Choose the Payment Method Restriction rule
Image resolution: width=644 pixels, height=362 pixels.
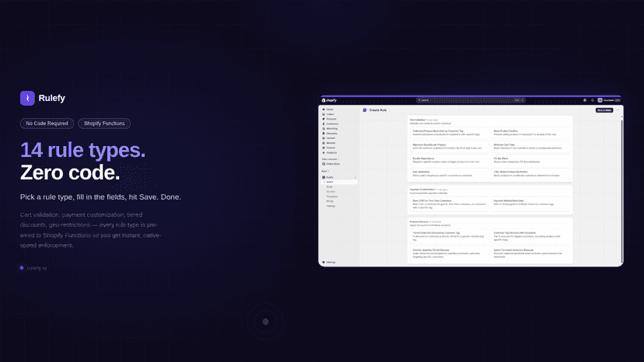coord(530,204)
